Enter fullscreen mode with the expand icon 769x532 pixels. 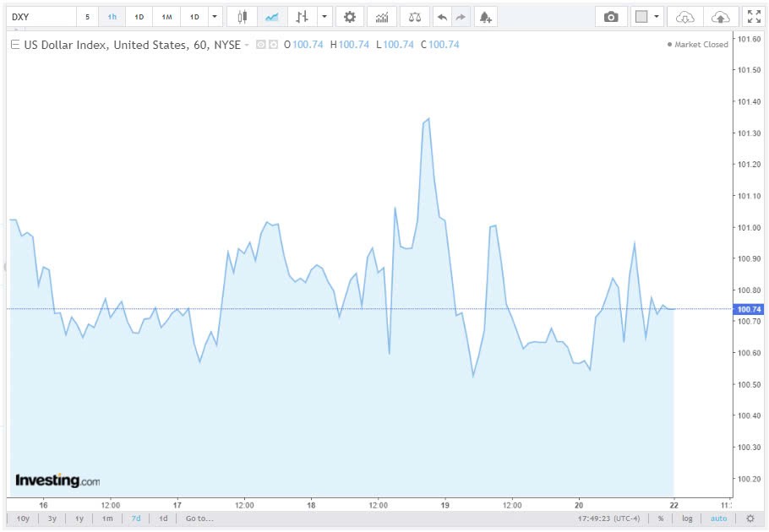tap(753, 17)
